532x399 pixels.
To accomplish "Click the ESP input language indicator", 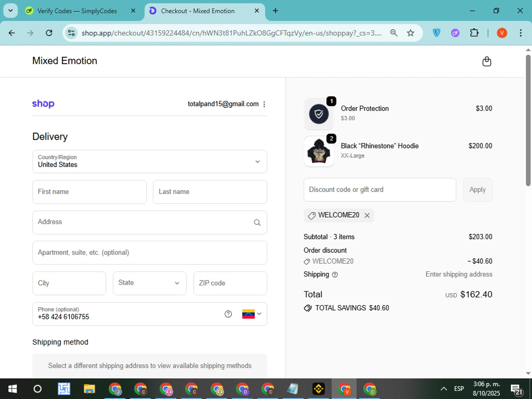I will 459,389.
